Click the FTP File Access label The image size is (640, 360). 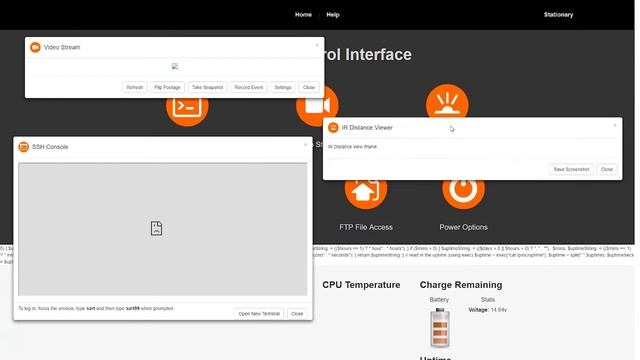[x=366, y=227]
